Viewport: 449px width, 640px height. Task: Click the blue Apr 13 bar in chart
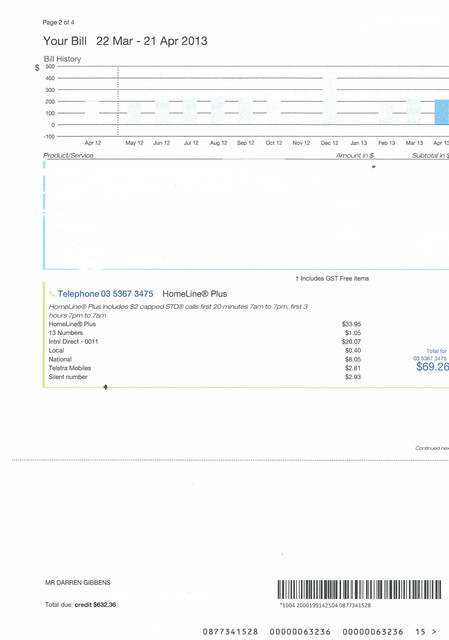[442, 112]
